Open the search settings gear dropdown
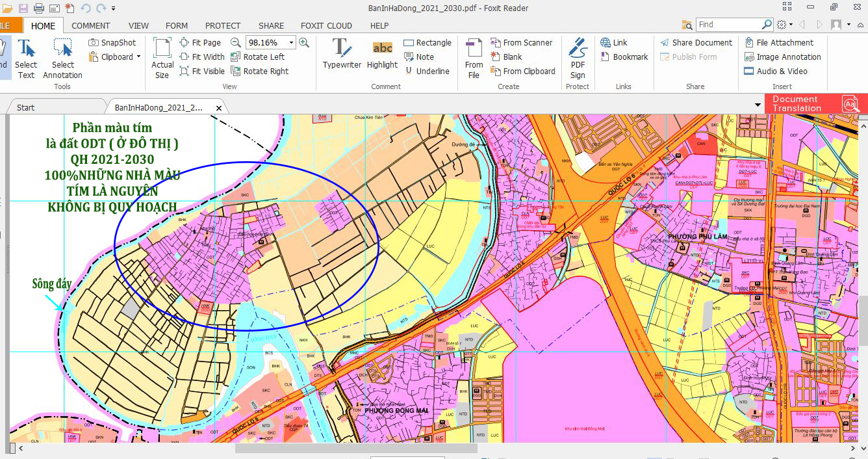 pyautogui.click(x=785, y=25)
